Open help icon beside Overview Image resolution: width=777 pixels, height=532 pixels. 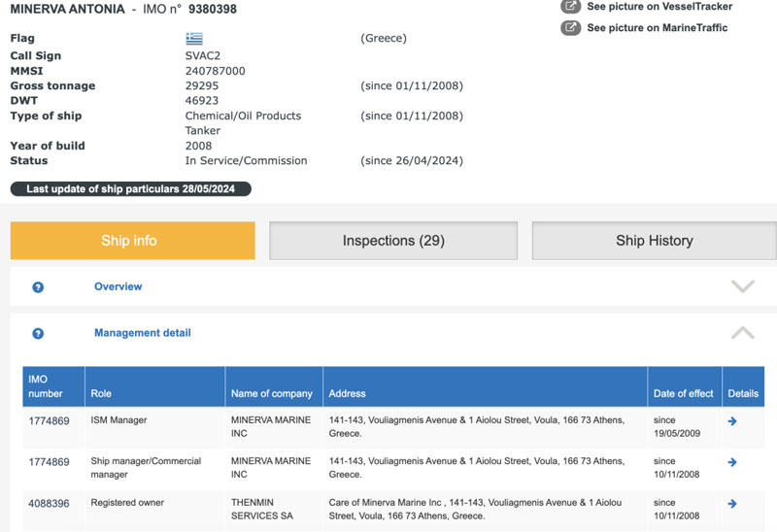(x=38, y=287)
